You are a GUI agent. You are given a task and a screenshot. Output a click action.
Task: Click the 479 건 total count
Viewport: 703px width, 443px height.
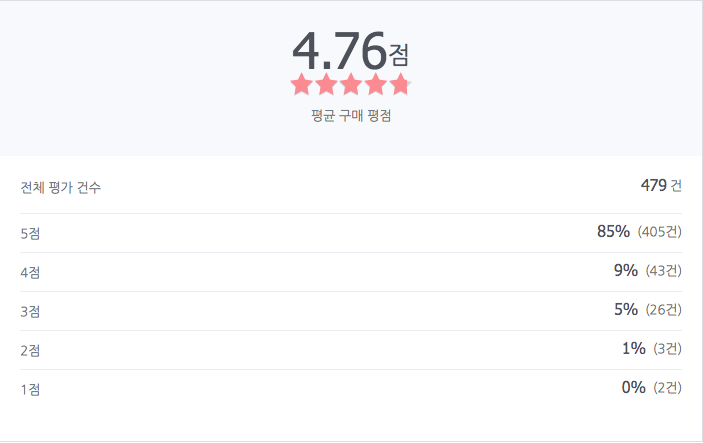click(x=661, y=186)
